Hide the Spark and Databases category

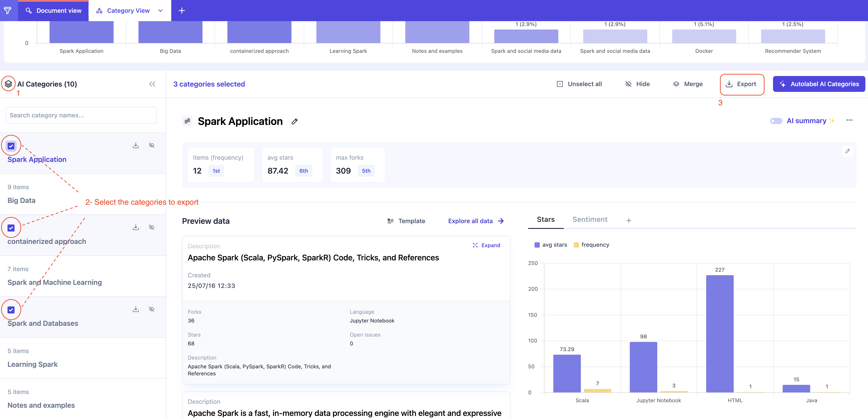coord(152,309)
